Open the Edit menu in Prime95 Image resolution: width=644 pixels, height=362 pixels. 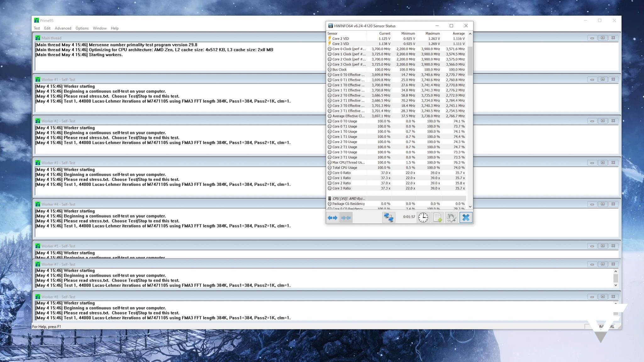pos(47,28)
